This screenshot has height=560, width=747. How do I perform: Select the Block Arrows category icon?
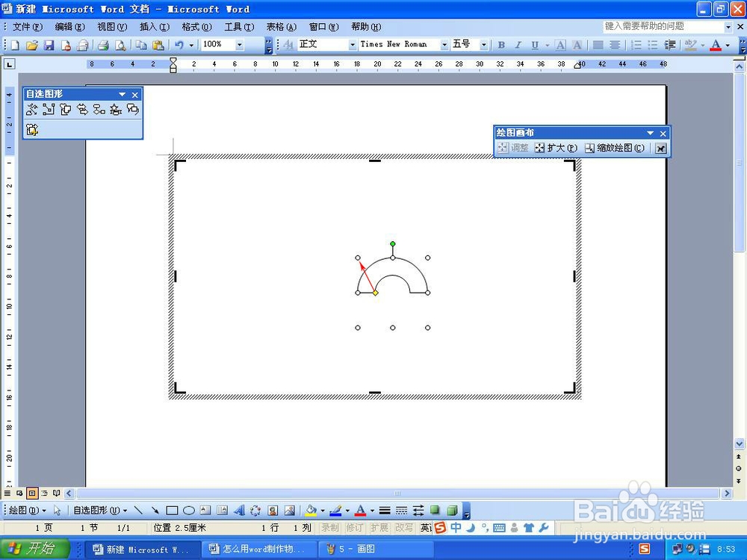[82, 110]
